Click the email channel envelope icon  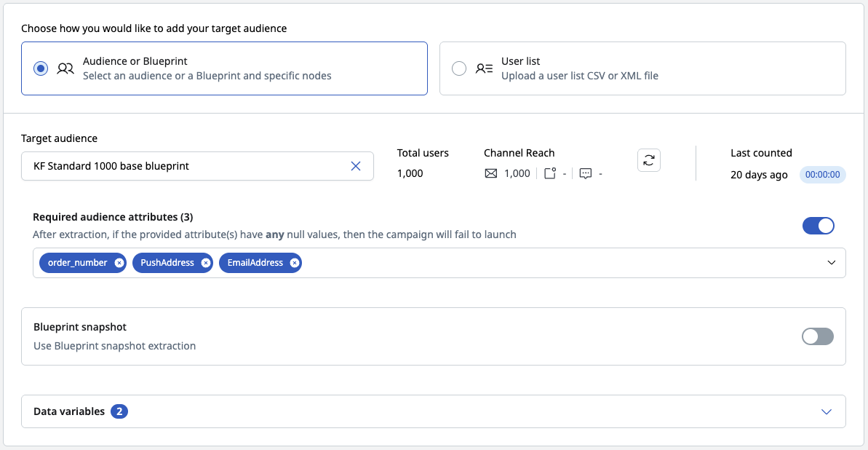[x=491, y=173]
